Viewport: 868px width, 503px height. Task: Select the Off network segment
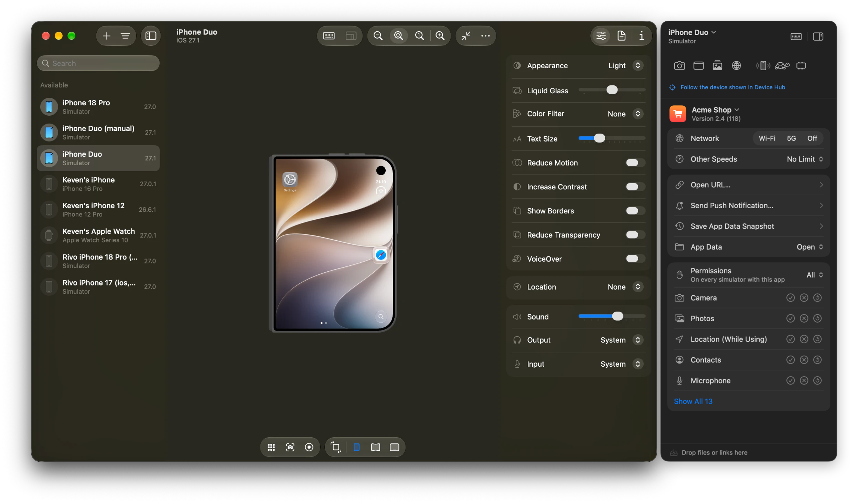point(812,138)
